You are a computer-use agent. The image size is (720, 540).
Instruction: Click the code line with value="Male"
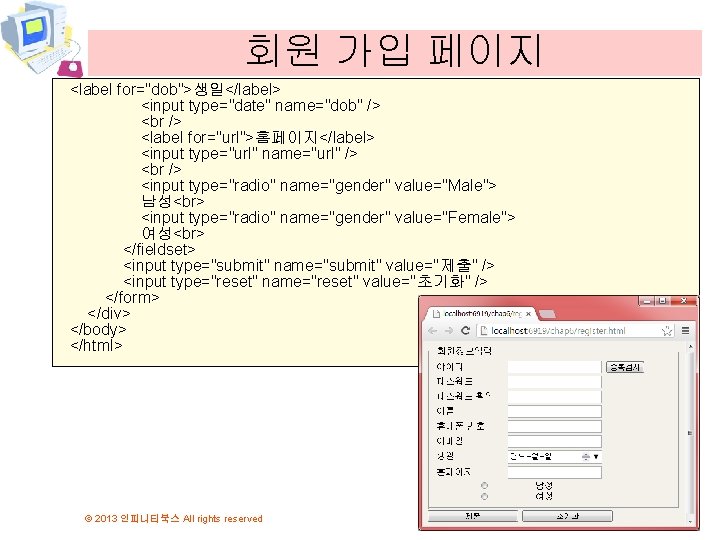click(319, 186)
